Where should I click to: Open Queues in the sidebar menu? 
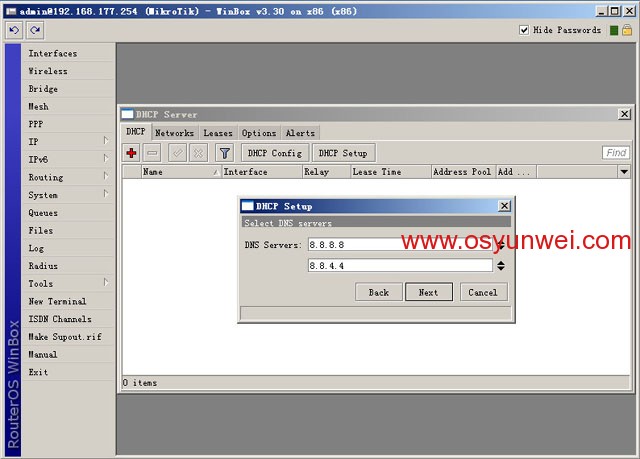[68, 213]
